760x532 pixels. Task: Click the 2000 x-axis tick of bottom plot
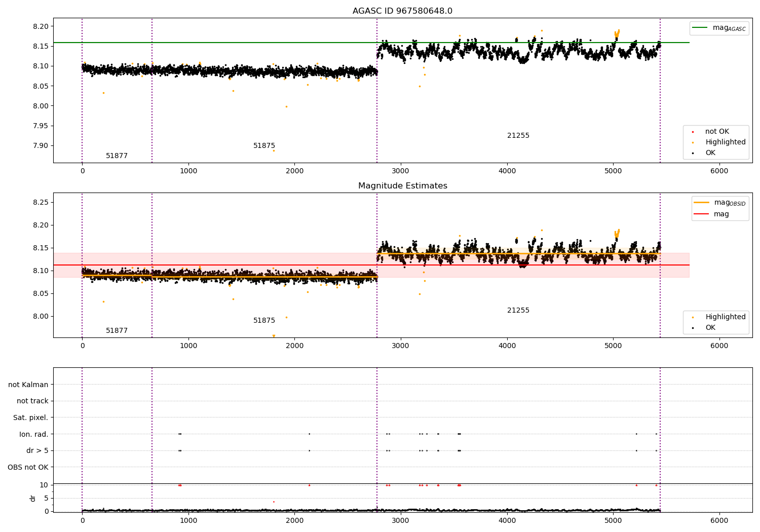294,521
